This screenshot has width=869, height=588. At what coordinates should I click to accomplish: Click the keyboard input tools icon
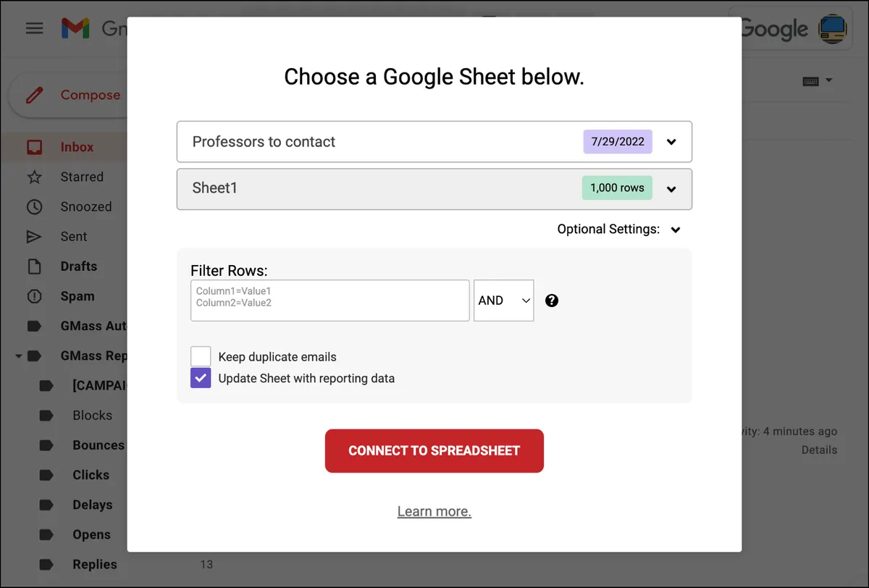(811, 81)
